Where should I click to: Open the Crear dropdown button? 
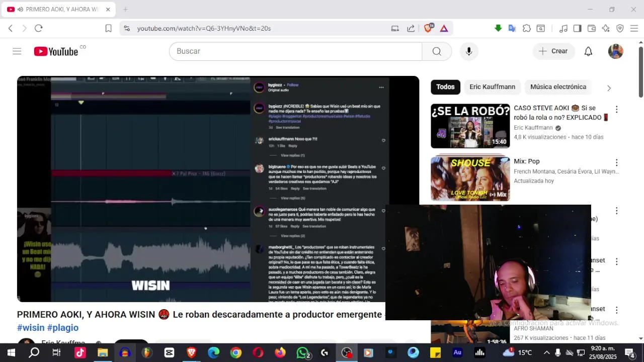tap(554, 51)
